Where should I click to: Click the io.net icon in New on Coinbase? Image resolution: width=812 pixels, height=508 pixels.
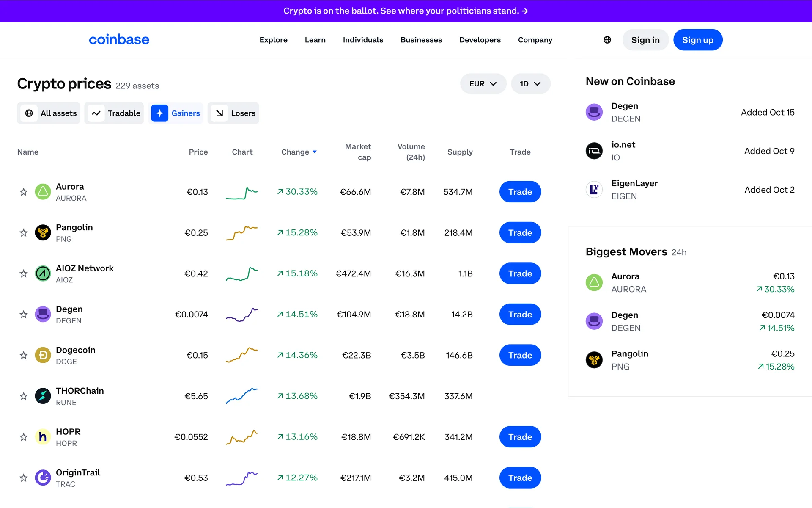(594, 151)
